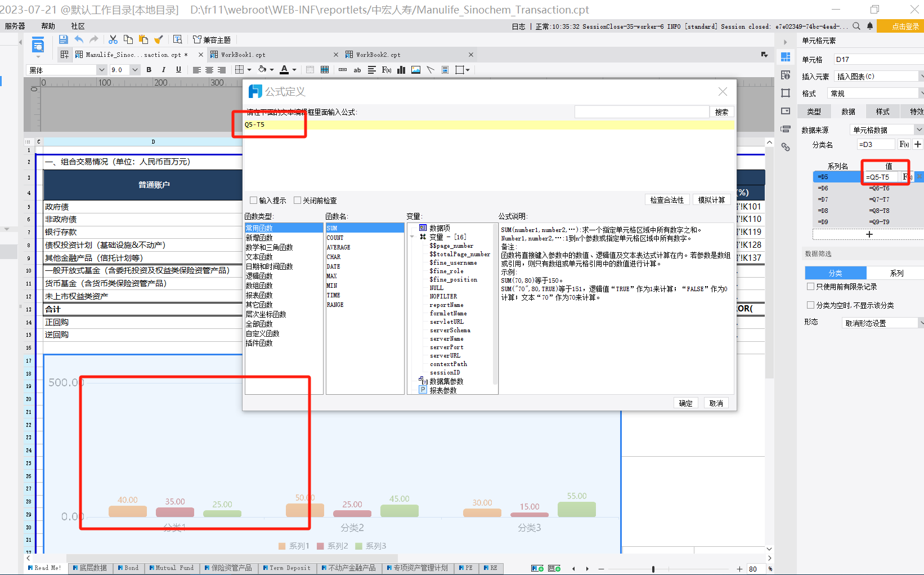The width and height of the screenshot is (924, 575).
Task: Toggle italic formatting
Action: tap(164, 70)
